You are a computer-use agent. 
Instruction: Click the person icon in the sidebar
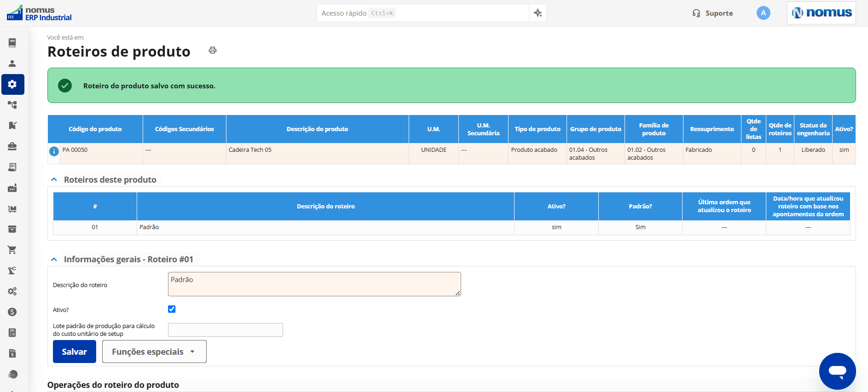[12, 63]
